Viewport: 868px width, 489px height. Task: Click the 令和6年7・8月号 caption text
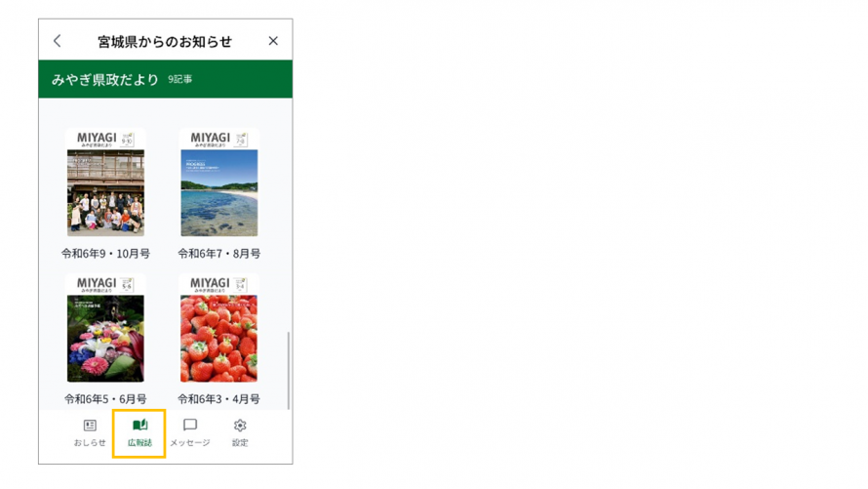pyautogui.click(x=219, y=254)
